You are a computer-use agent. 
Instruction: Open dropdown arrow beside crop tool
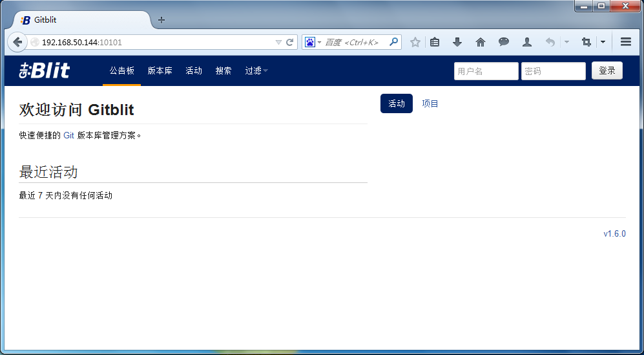[603, 42]
